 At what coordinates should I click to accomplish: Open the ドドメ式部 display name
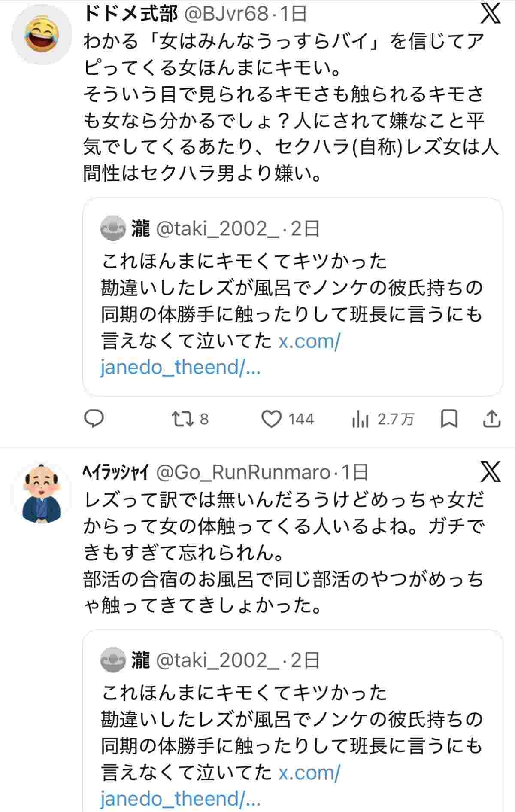[130, 15]
